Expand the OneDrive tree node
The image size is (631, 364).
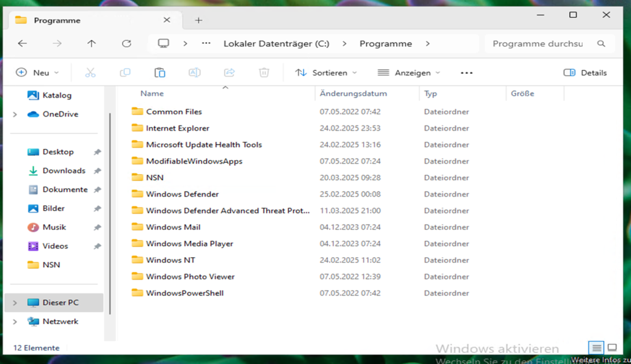tap(15, 114)
